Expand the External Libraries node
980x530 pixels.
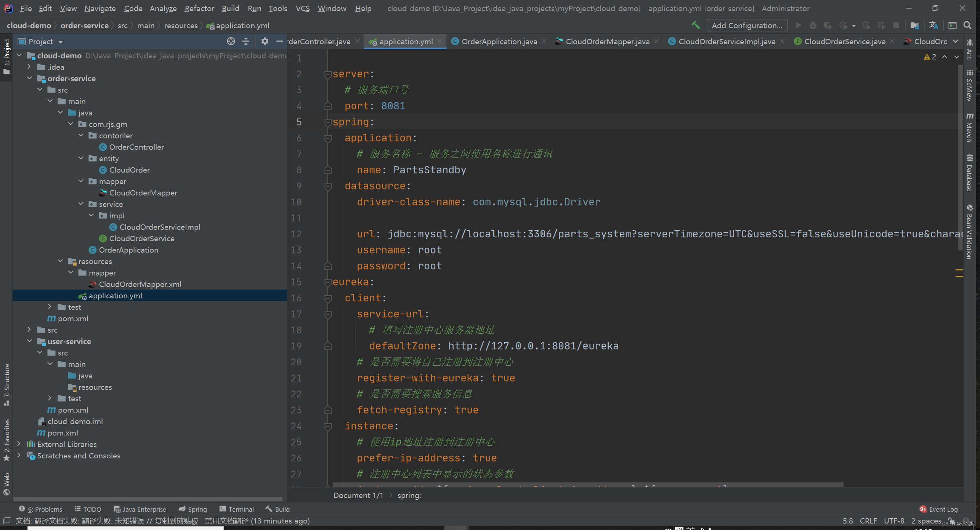[x=19, y=444]
